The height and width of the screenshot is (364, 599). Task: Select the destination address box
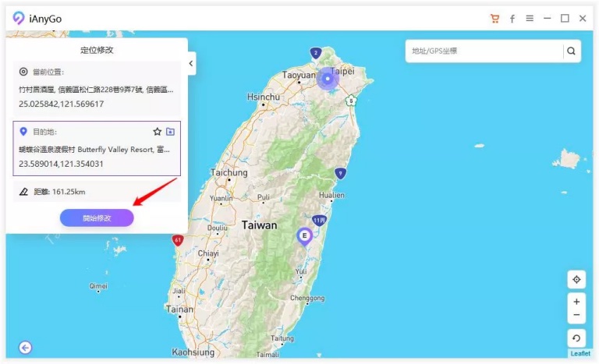coord(97,149)
